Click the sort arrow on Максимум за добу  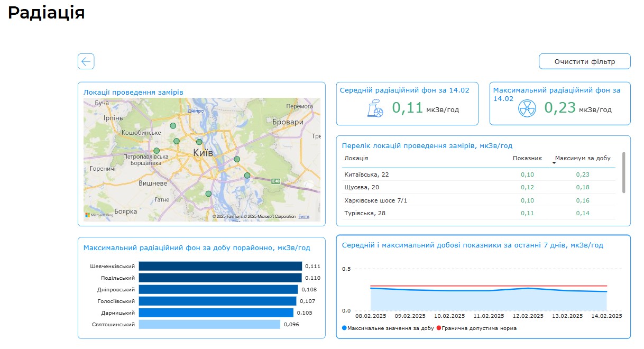point(554,163)
